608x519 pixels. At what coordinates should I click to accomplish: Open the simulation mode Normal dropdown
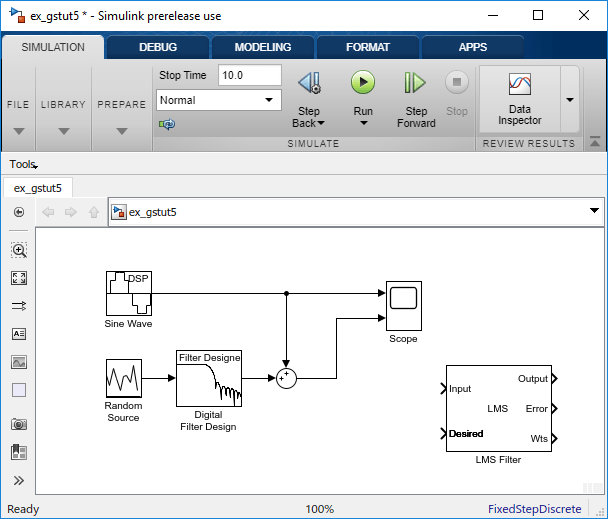pos(219,100)
